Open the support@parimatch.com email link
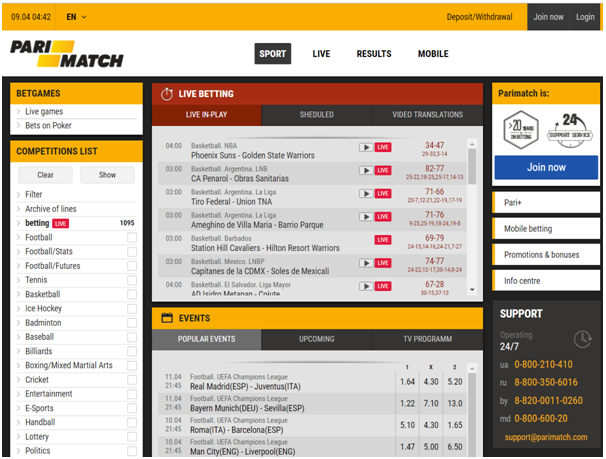 pyautogui.click(x=546, y=437)
